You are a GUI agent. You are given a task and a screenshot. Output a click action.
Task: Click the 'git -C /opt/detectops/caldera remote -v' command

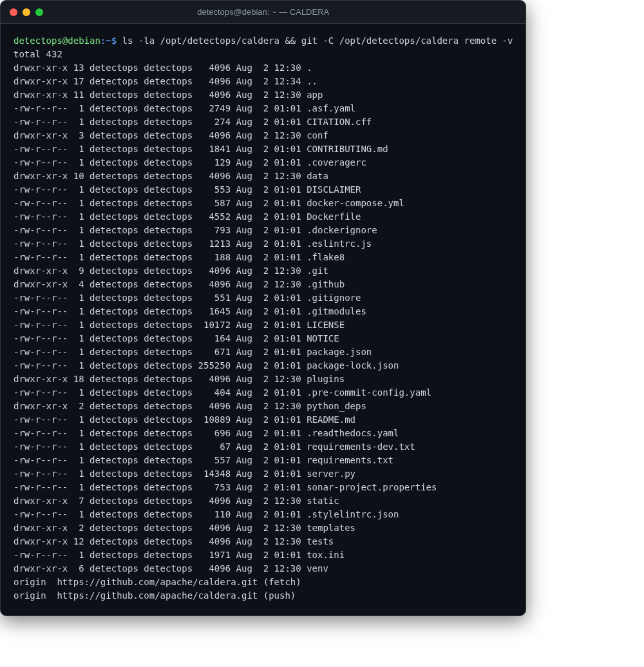click(407, 41)
